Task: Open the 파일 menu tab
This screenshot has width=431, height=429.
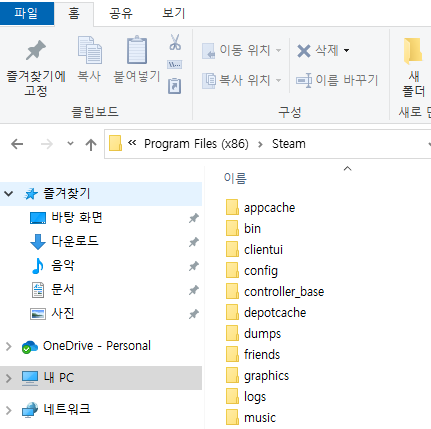Action: 26,13
